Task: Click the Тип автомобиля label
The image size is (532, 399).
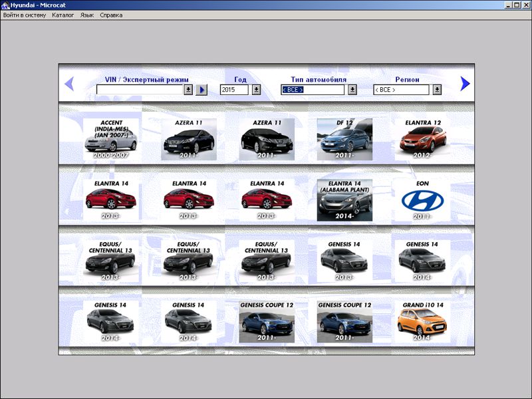Action: (x=319, y=79)
